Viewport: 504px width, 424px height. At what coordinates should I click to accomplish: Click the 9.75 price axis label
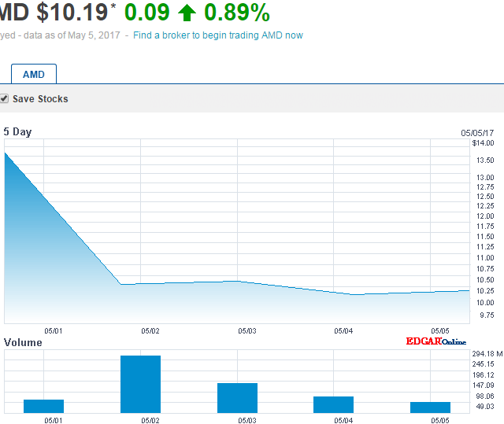pyautogui.click(x=487, y=315)
